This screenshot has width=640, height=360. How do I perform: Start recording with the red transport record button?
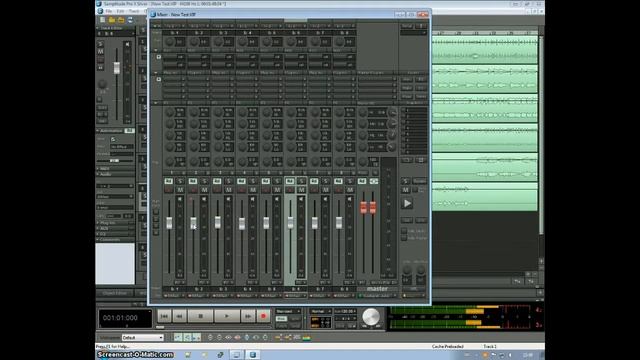pyautogui.click(x=263, y=316)
